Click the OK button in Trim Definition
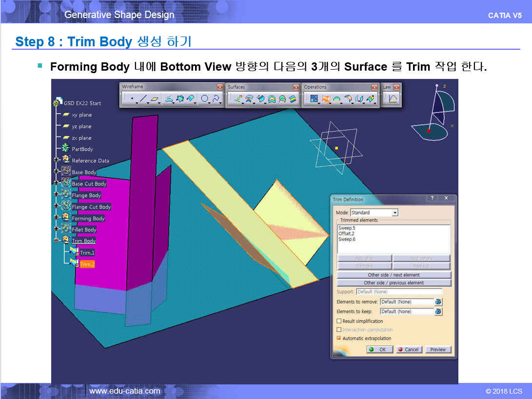The image size is (532, 399). (378, 349)
